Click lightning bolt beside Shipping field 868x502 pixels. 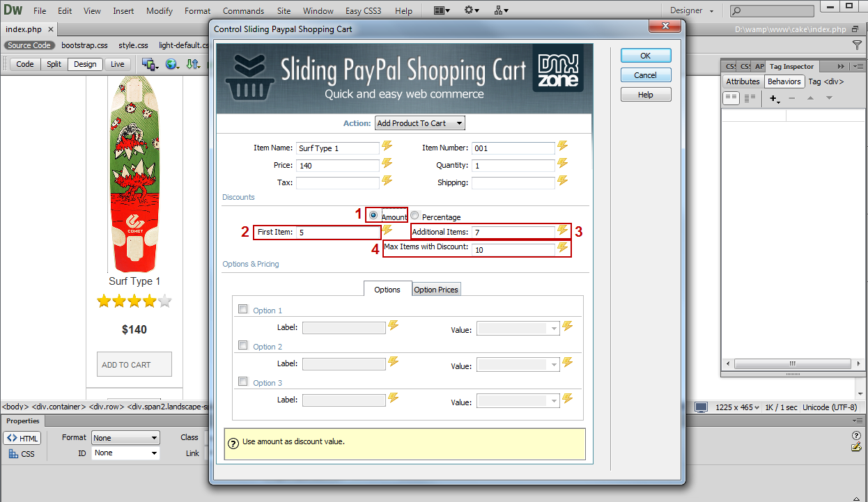563,181
